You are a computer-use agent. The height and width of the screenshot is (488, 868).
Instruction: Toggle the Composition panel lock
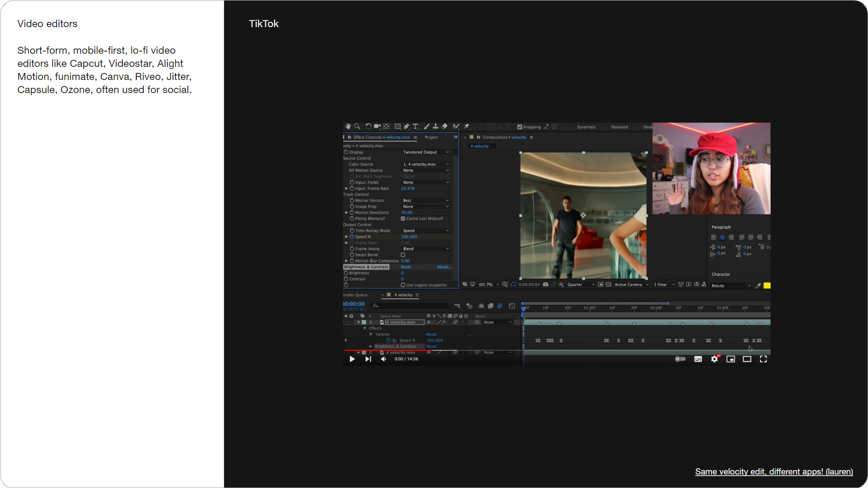(478, 137)
